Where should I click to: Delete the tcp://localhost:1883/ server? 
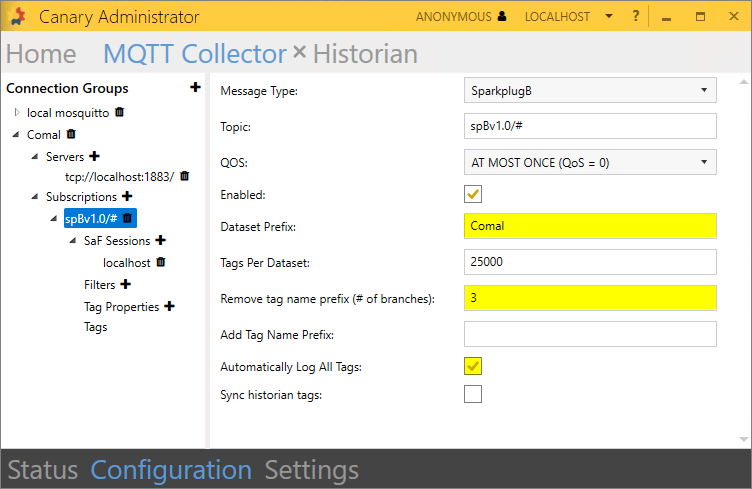pos(184,176)
